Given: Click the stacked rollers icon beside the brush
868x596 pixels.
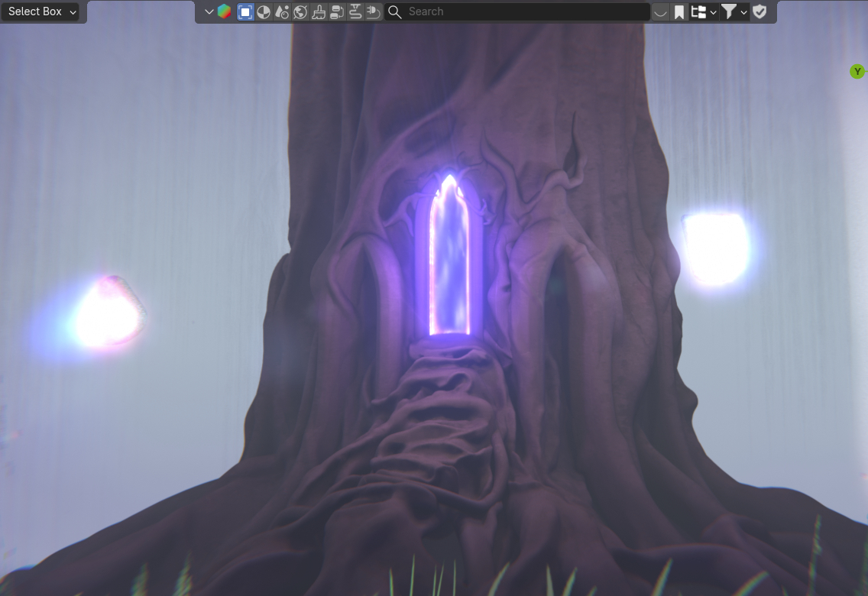Looking at the screenshot, I should coord(337,11).
